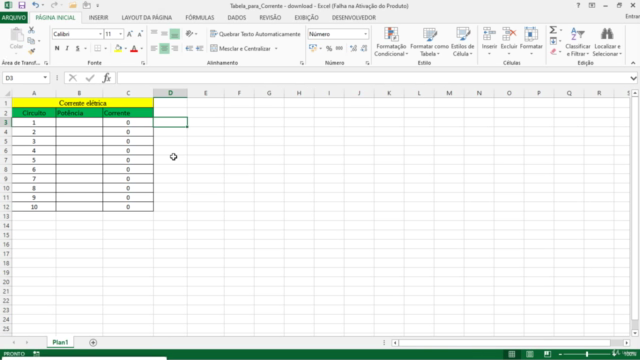The height and width of the screenshot is (360, 640).
Task: Switch to LAYOUT DA PÁGINA tab
Action: point(147,18)
